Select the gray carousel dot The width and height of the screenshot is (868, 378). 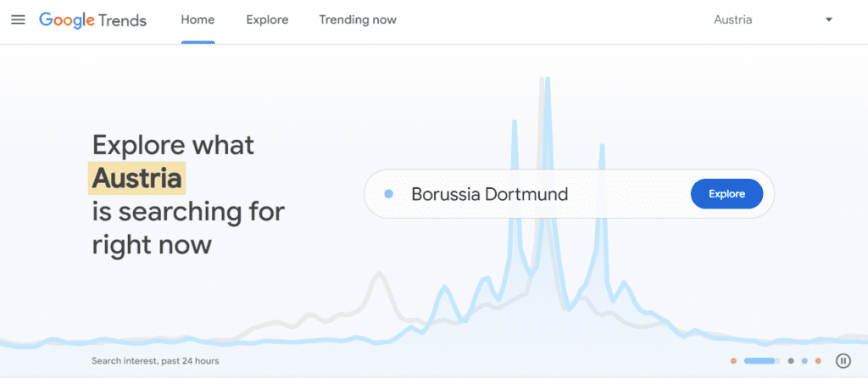[791, 361]
